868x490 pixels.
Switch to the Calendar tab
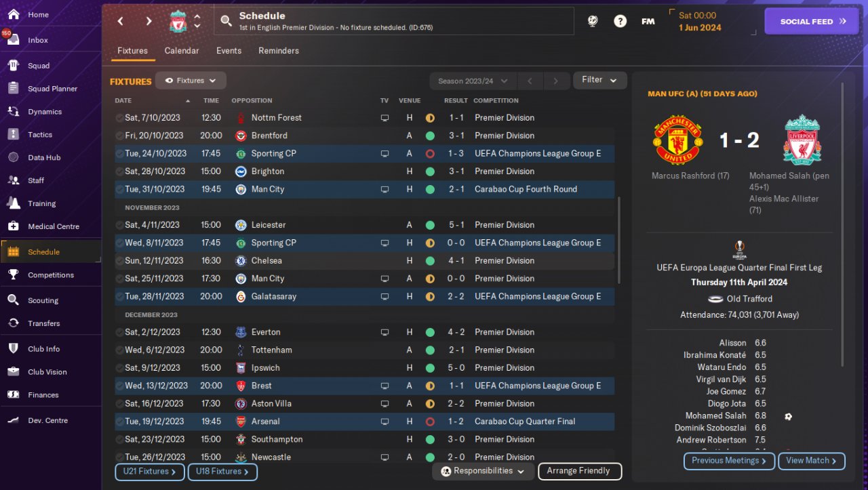(x=182, y=51)
